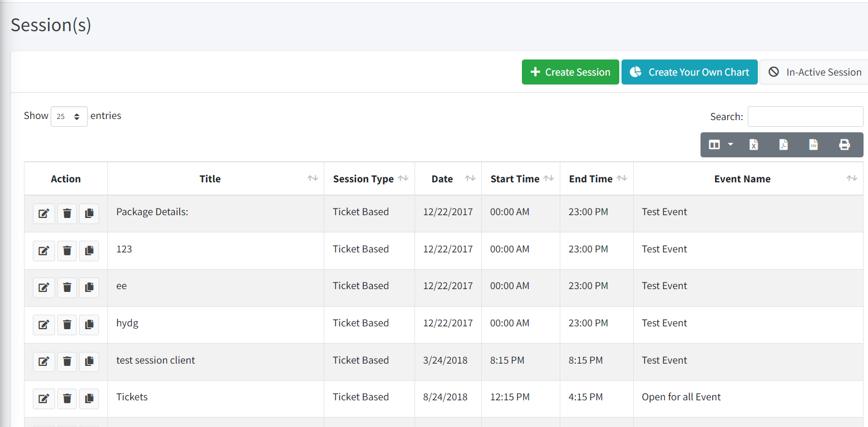Open the show entries dropdown
The height and width of the screenshot is (427, 868).
[x=69, y=117]
